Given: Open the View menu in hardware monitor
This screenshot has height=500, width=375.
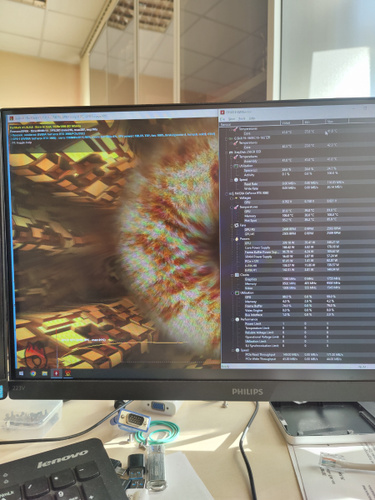Looking at the screenshot, I should (x=232, y=119).
